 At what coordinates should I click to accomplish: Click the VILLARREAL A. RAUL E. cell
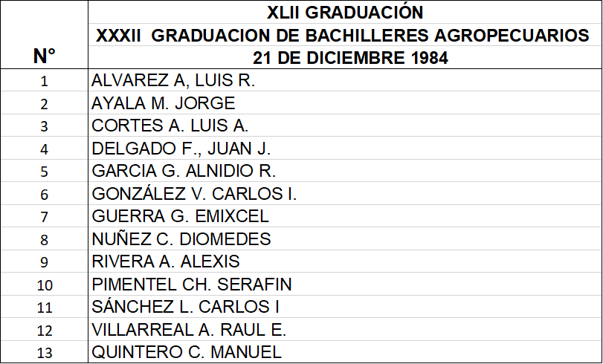tap(345, 330)
